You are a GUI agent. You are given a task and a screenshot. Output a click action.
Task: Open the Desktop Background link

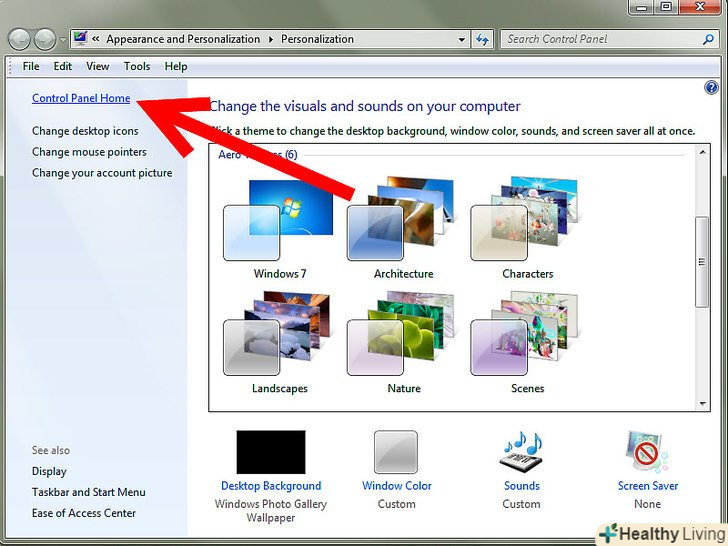click(271, 486)
